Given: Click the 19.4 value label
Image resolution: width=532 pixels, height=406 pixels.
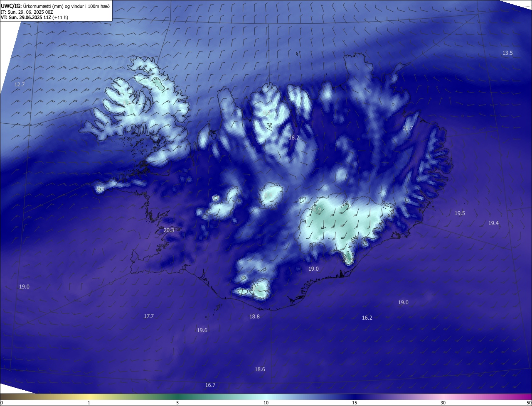Looking at the screenshot, I should (x=493, y=223).
